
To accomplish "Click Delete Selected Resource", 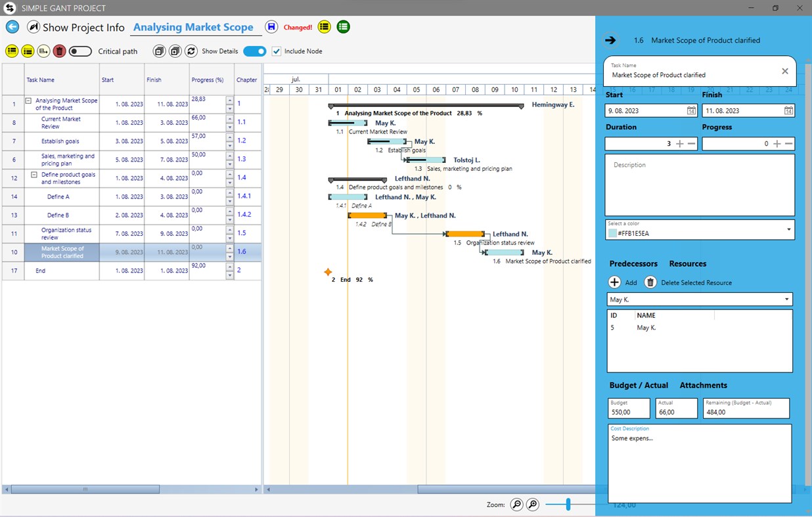I will pyautogui.click(x=650, y=282).
